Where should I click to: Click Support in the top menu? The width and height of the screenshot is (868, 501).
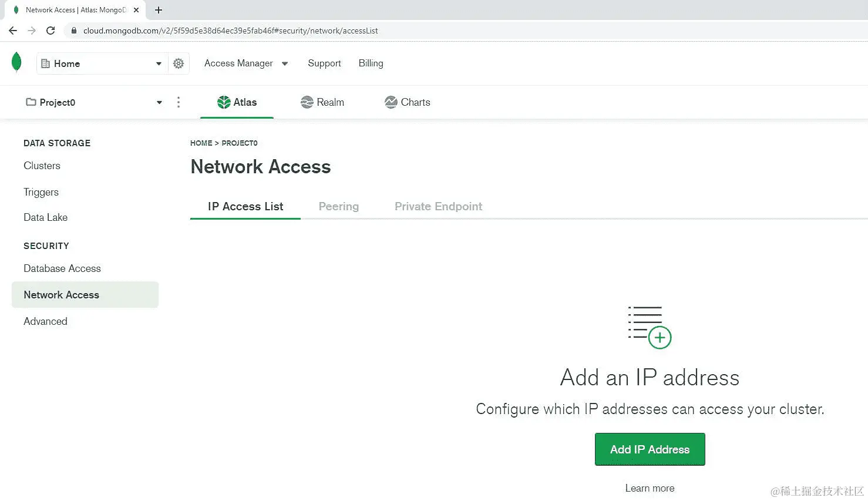pyautogui.click(x=324, y=63)
